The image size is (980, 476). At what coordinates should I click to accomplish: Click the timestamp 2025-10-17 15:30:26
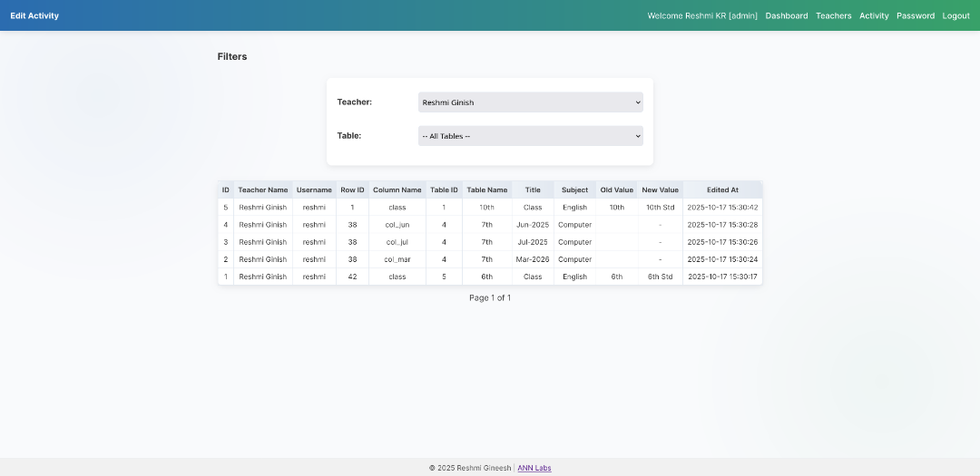point(722,242)
